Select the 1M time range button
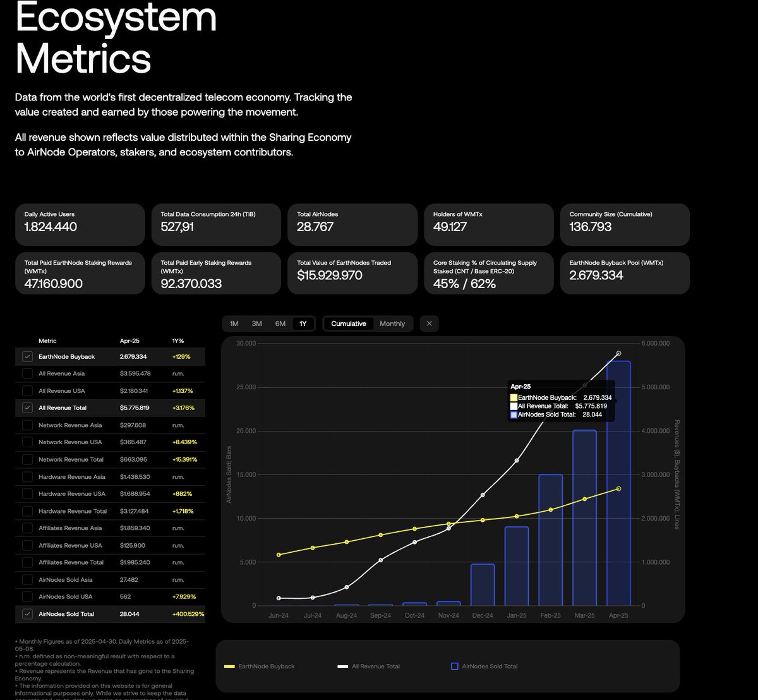The height and width of the screenshot is (700, 758). [234, 323]
